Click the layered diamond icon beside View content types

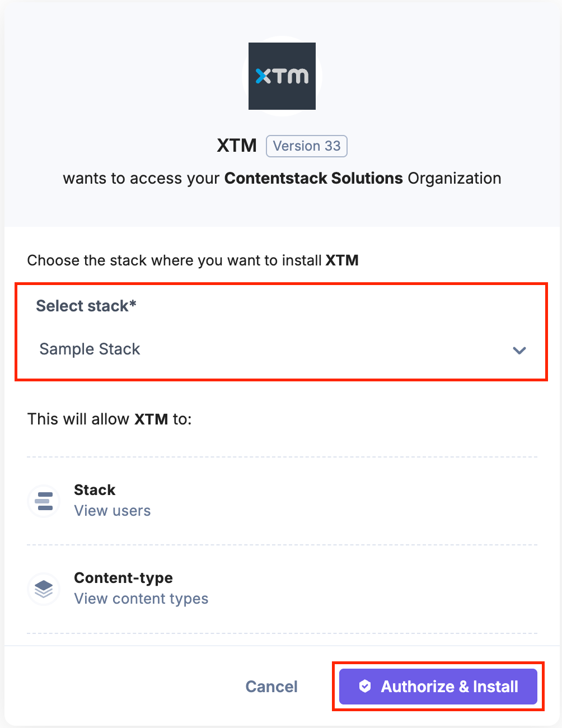pos(43,589)
